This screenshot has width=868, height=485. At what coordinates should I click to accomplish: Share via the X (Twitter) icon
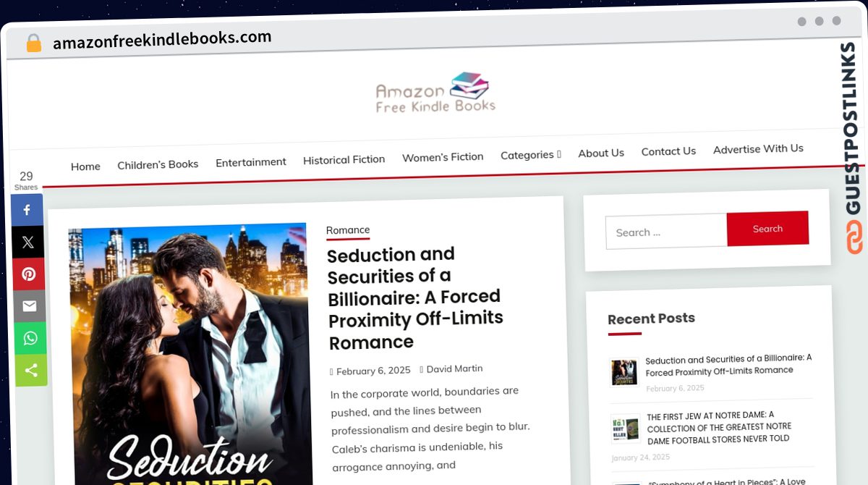point(27,242)
